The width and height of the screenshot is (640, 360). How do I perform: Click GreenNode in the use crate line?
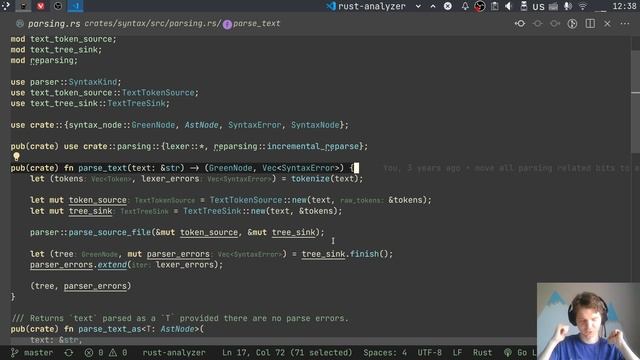[153, 125]
